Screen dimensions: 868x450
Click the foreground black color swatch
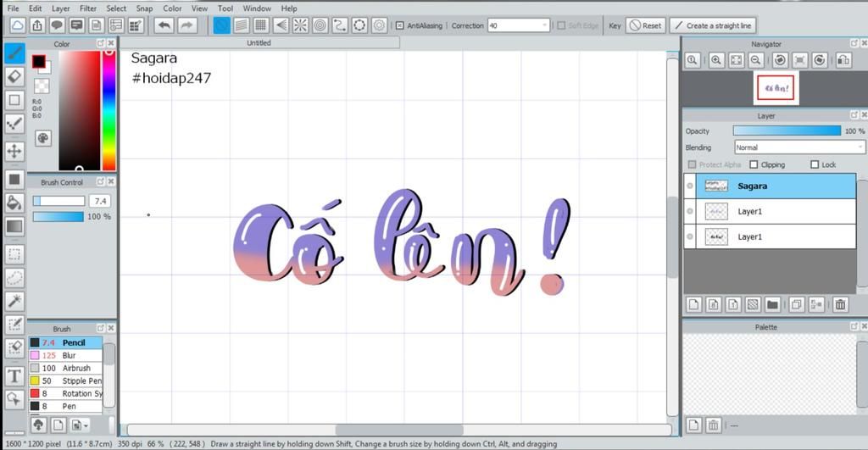tap(38, 61)
